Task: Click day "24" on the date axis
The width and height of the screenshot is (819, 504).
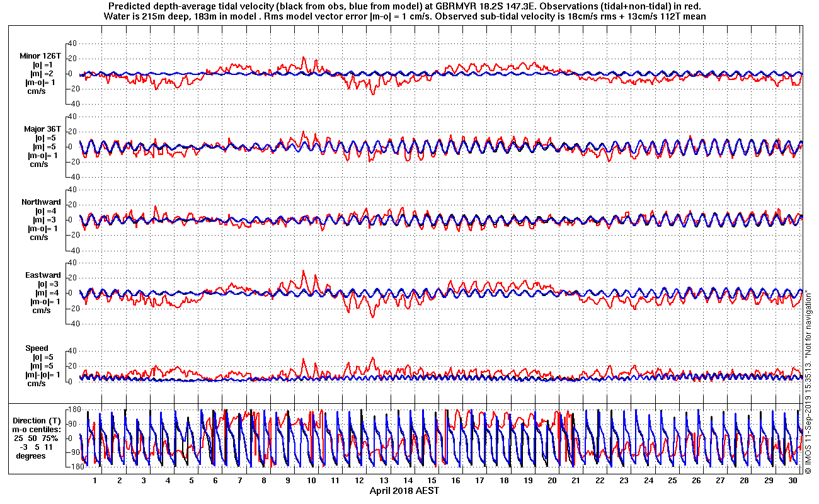Action: pos(649,480)
